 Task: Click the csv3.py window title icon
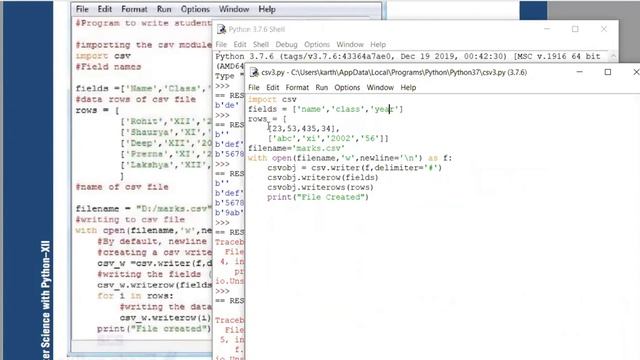coord(254,72)
